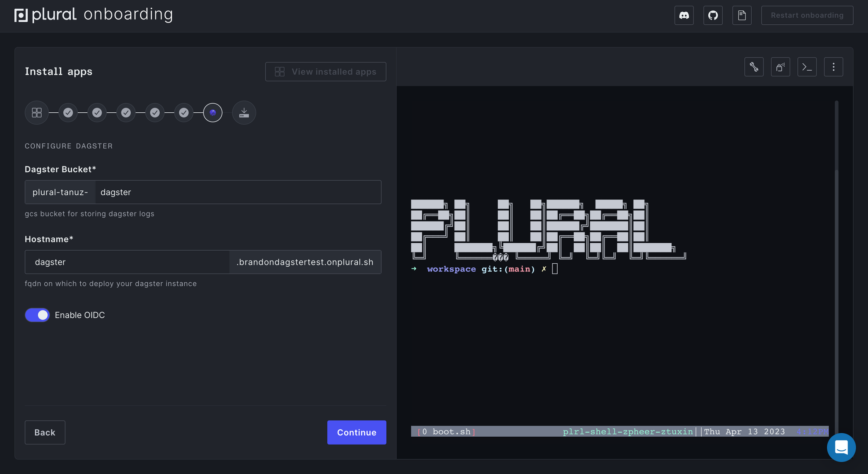Click the .brandondagstertest.onplural.sh domain suffix
Viewport: 868px width, 474px height.
click(305, 262)
